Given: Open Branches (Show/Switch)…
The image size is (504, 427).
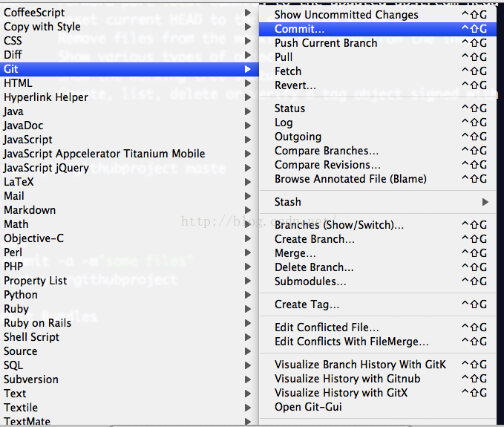Looking at the screenshot, I should [x=378, y=225].
